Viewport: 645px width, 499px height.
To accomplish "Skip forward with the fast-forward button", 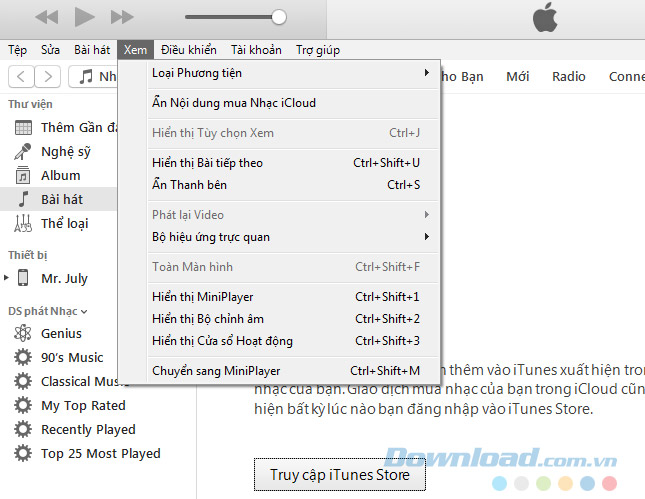I will (122, 17).
